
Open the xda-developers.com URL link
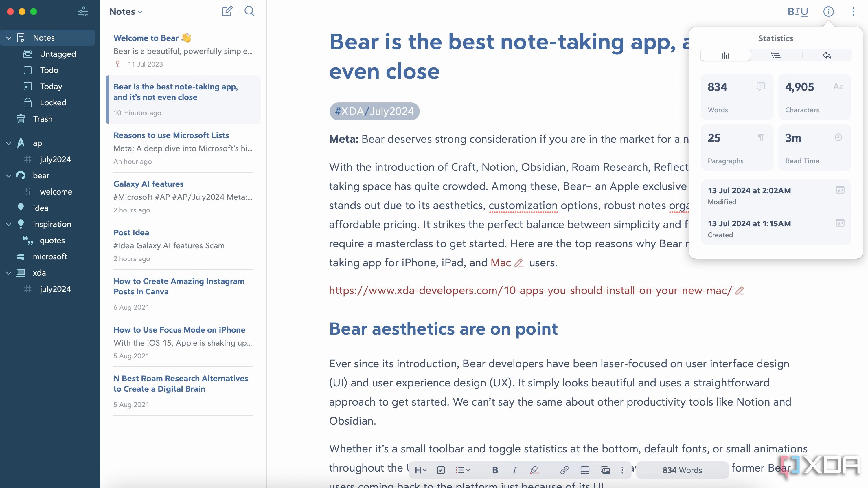pos(530,290)
